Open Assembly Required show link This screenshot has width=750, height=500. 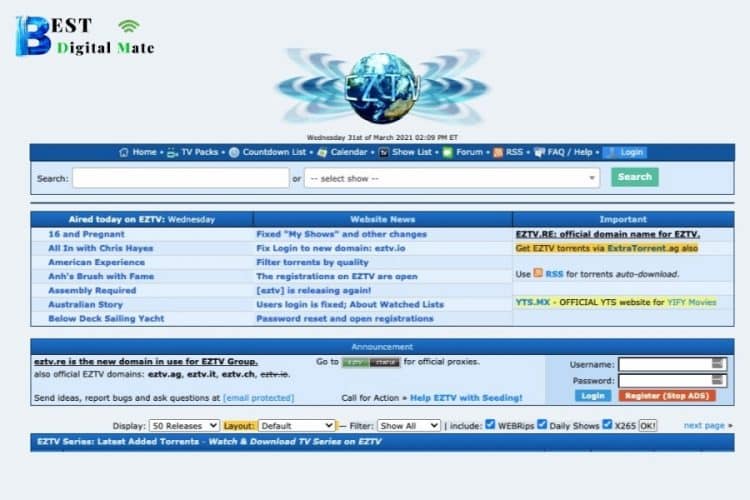pyautogui.click(x=92, y=290)
